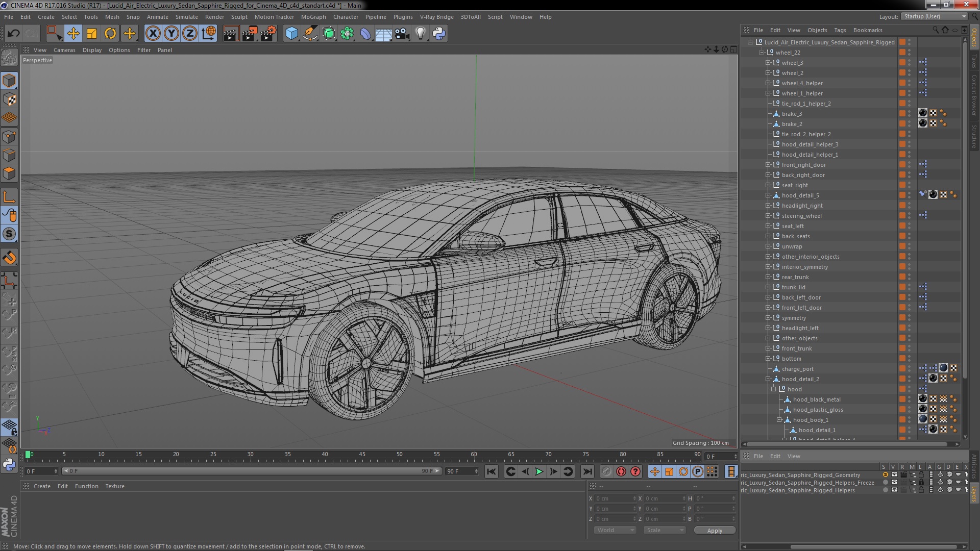Toggle Z axis lock icon
The width and height of the screenshot is (980, 551).
click(x=190, y=34)
